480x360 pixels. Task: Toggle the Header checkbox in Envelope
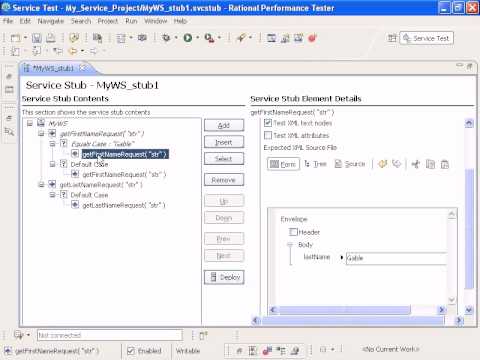[x=293, y=232]
